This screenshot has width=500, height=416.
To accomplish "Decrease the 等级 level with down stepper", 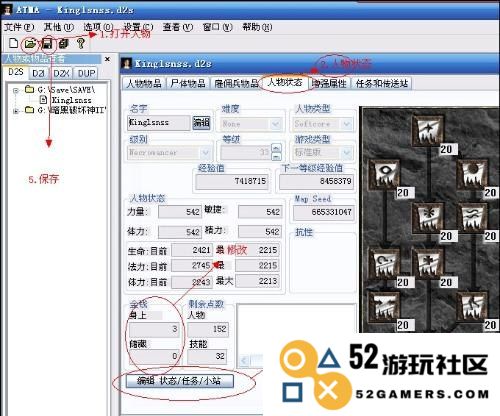I will [x=277, y=157].
